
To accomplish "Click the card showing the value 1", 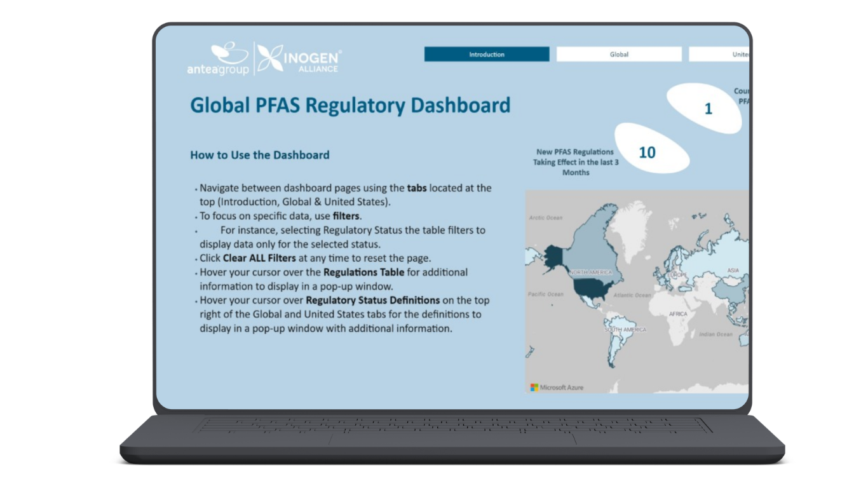I will [x=707, y=109].
